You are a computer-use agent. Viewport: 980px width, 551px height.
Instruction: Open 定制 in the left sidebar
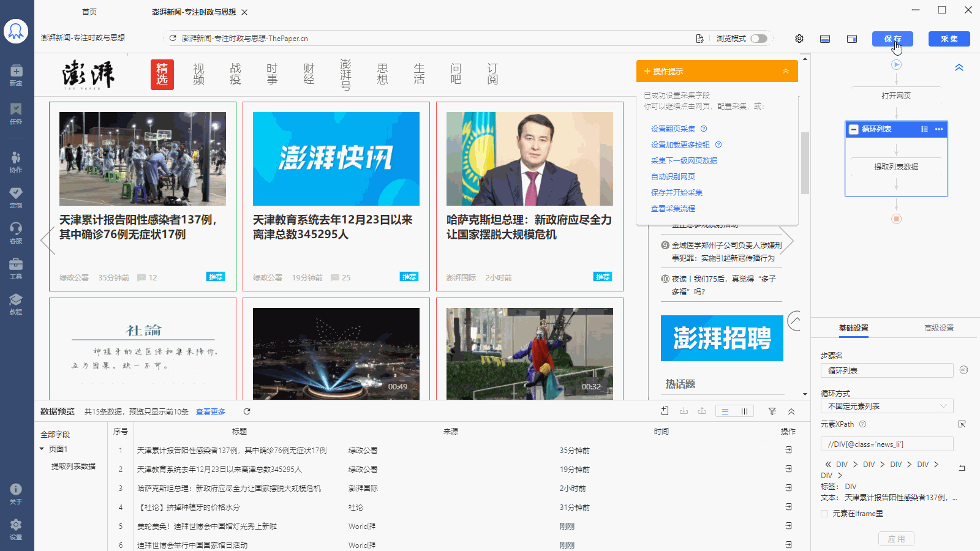16,197
